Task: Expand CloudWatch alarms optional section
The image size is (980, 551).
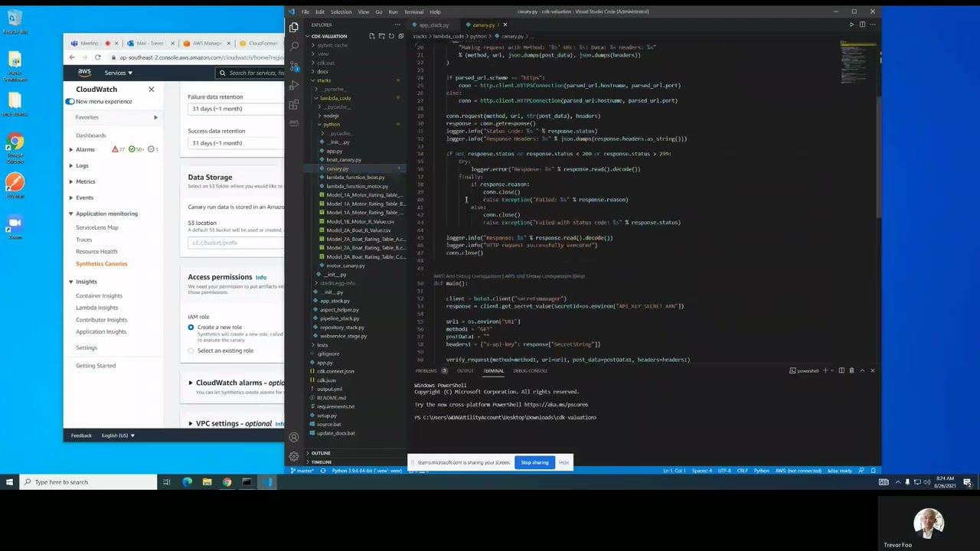Action: (191, 383)
